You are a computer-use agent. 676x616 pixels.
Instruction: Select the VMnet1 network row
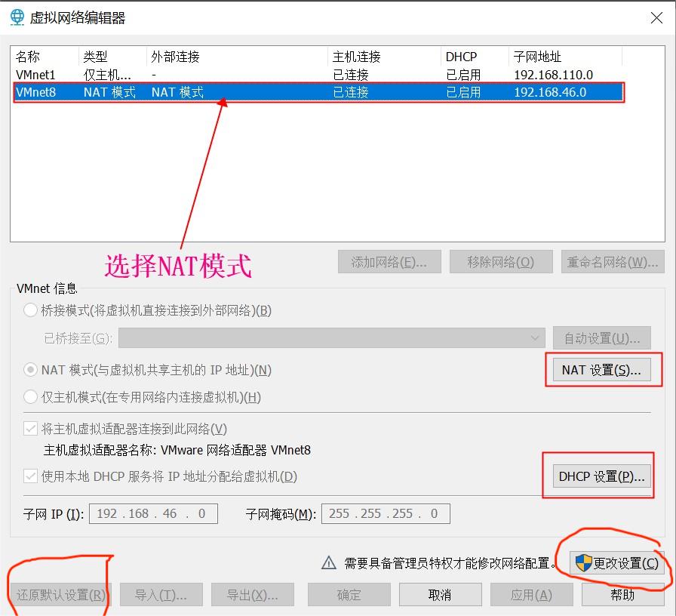click(x=318, y=75)
